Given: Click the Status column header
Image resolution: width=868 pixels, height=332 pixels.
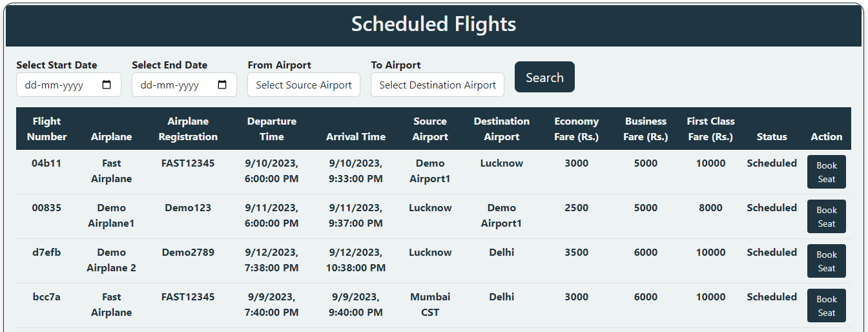Looking at the screenshot, I should pyautogui.click(x=772, y=136).
